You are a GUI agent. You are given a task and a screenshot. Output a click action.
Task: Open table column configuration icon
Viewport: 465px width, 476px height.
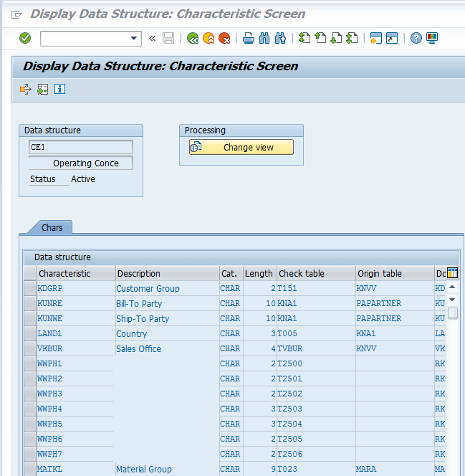pyautogui.click(x=452, y=273)
